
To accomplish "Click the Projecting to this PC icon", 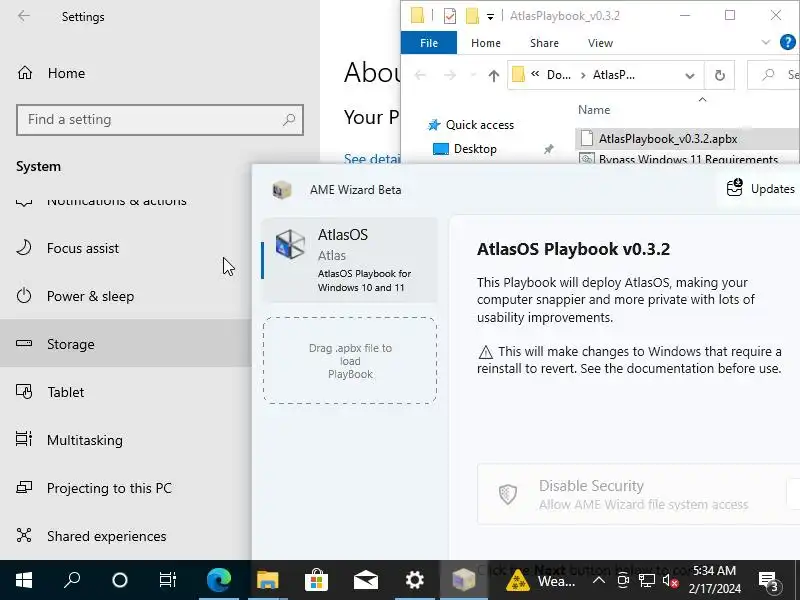I will (x=24, y=488).
